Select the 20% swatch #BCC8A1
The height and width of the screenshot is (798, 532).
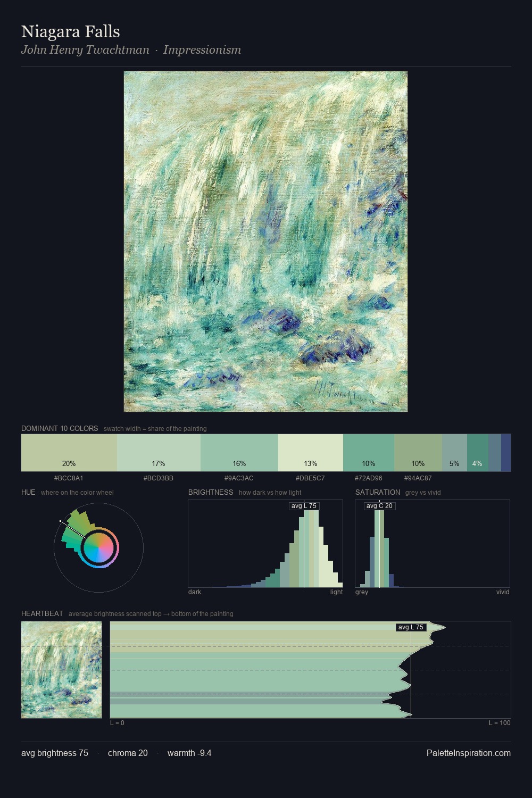point(69,453)
